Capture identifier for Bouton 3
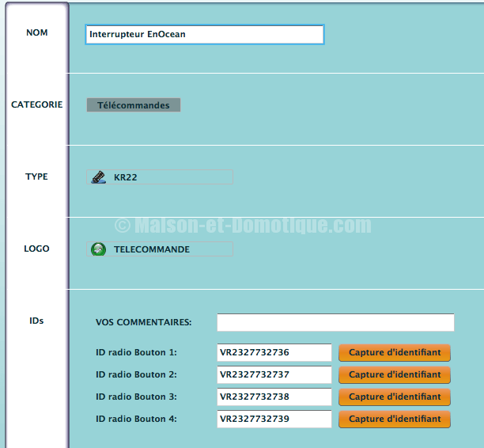This screenshot has width=484, height=448. click(x=395, y=397)
